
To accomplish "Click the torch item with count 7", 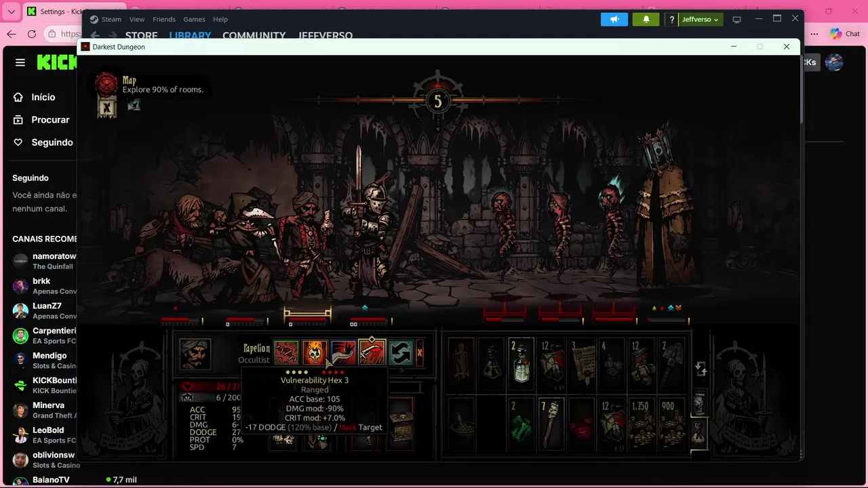I will (551, 424).
